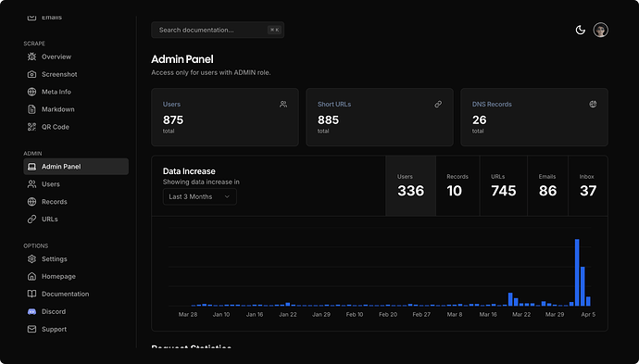Open the Overview scrape page
Screen dimensions: 639x364
click(x=76, y=56)
